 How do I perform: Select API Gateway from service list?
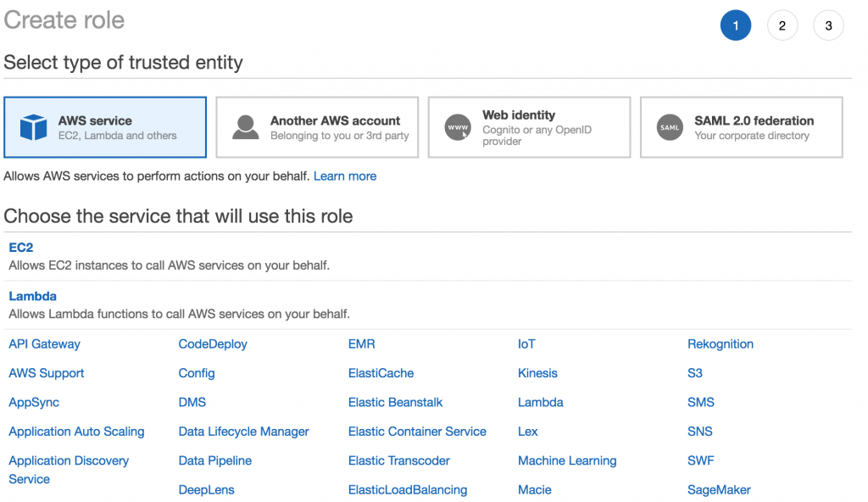tap(44, 344)
